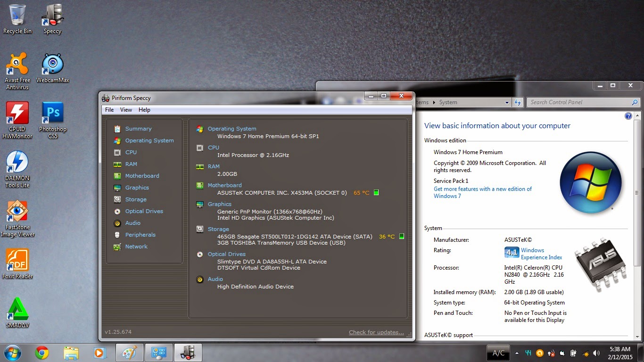This screenshot has width=644, height=362.
Task: Click the Operating System heading in summary pane
Action: click(232, 129)
